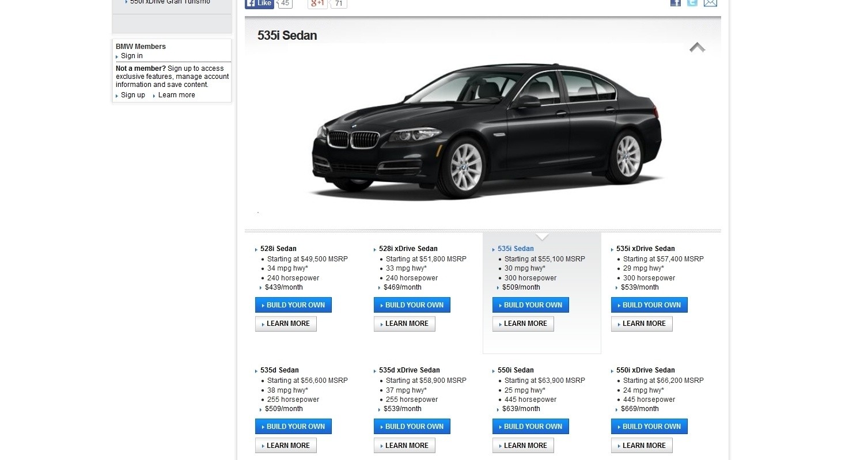Open the $439/month payment link
Viewport: 868px width, 460px height.
pyautogui.click(x=284, y=287)
